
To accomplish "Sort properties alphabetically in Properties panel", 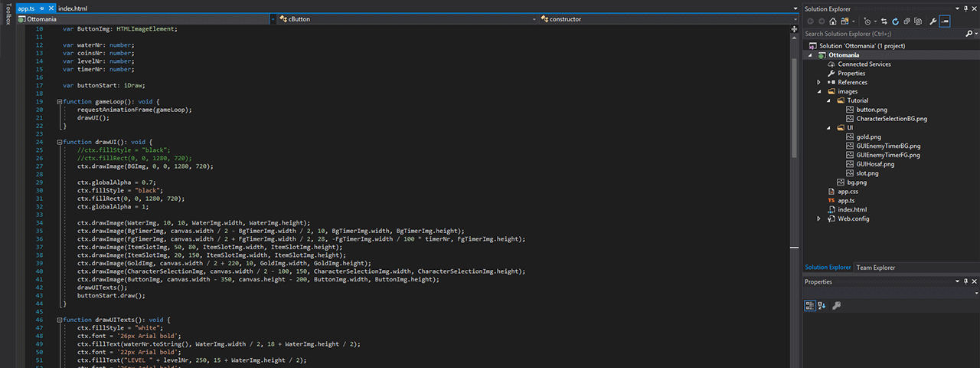I will pyautogui.click(x=822, y=305).
